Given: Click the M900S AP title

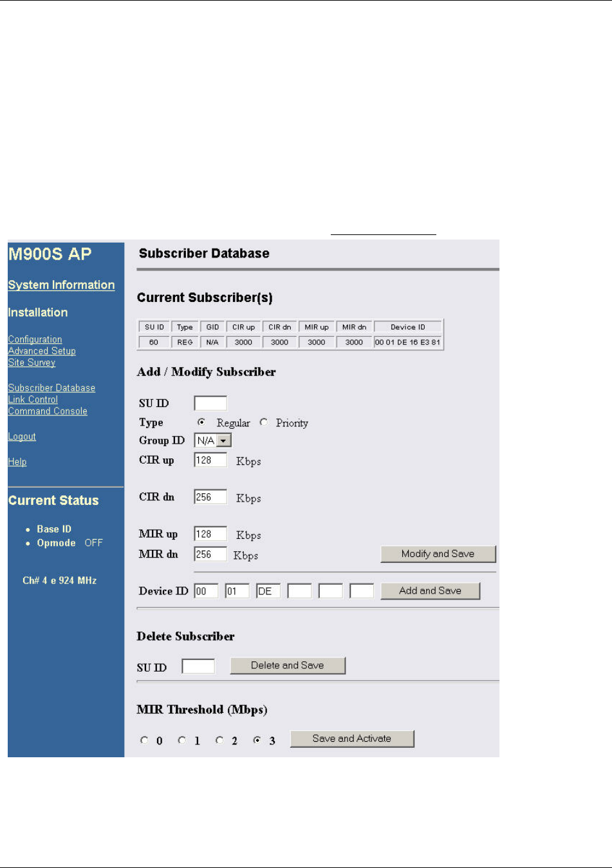Looking at the screenshot, I should click(50, 254).
